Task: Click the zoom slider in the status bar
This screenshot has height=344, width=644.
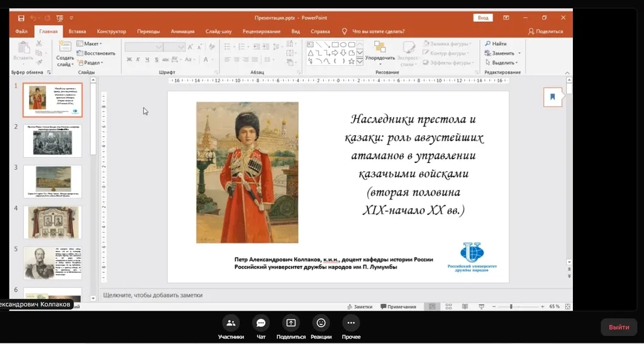Action: 517,307
